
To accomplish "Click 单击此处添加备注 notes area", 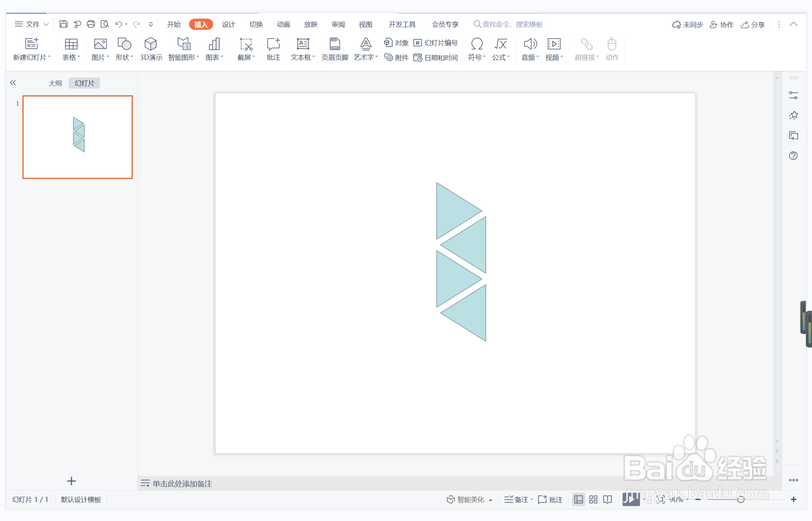I will point(182,483).
